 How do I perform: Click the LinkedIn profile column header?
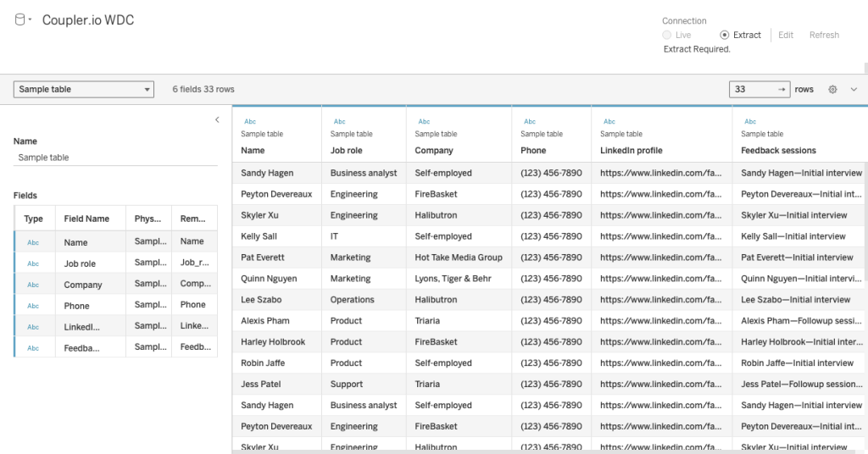pyautogui.click(x=631, y=151)
